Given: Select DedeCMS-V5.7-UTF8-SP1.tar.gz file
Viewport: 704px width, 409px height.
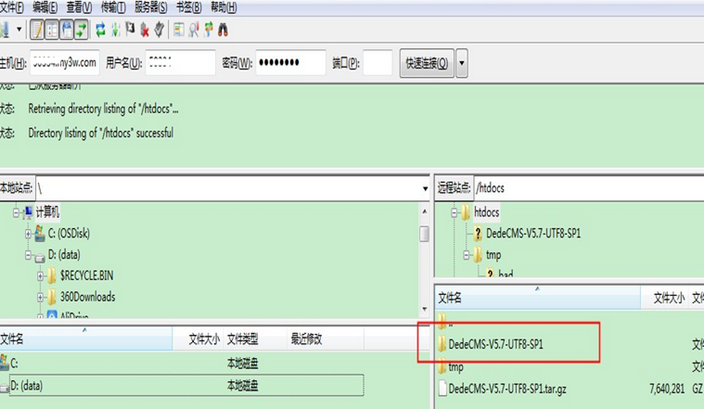Looking at the screenshot, I should tap(502, 388).
